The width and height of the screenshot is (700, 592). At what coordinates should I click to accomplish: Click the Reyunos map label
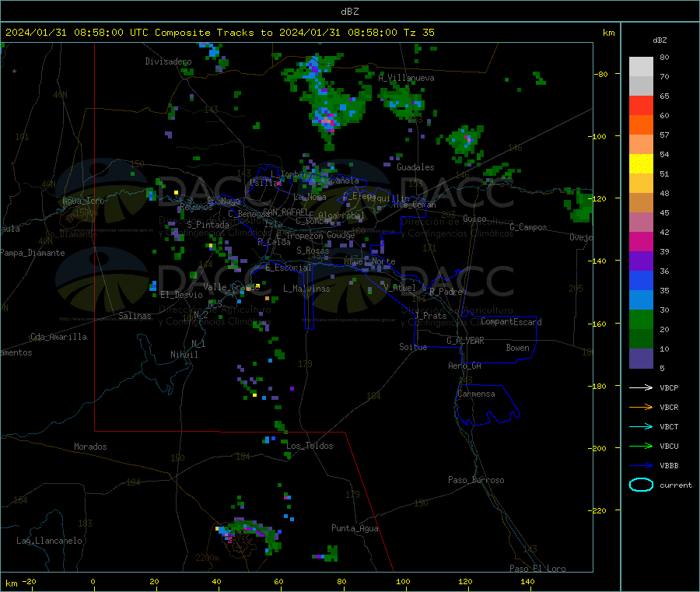click(196, 207)
